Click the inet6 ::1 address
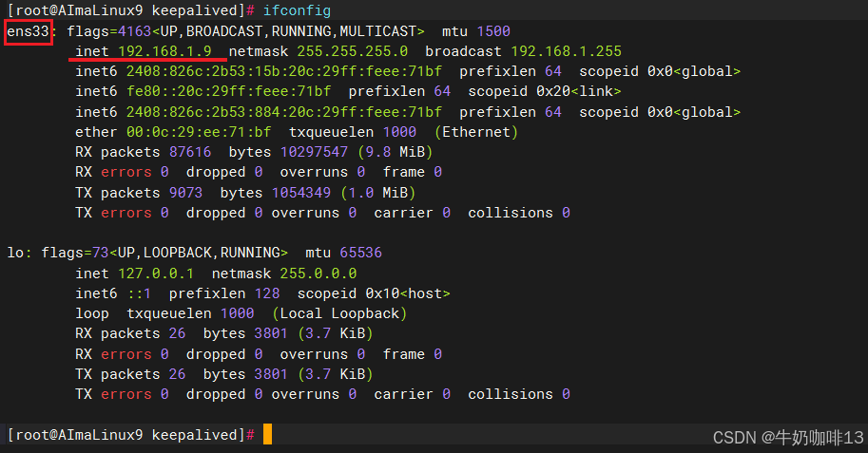 [x=139, y=293]
